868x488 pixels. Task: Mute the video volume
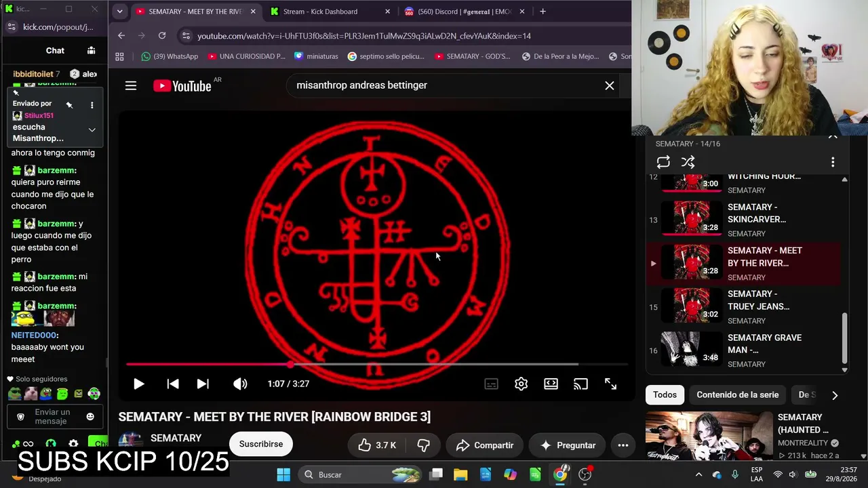[x=240, y=384]
